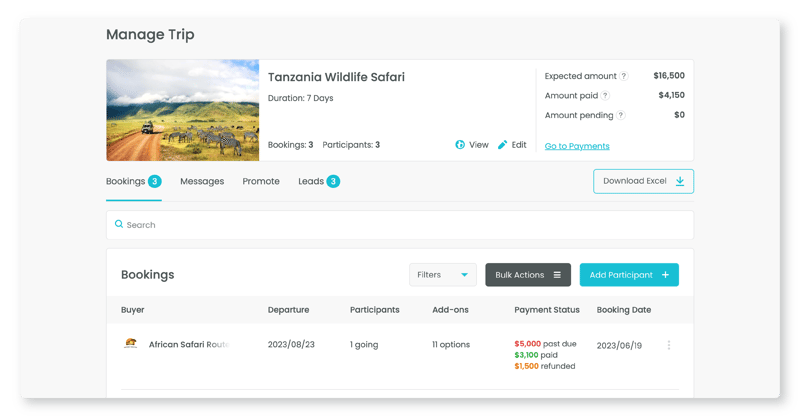Open the Messages tab
Image resolution: width=800 pixels, height=417 pixels.
pos(202,181)
